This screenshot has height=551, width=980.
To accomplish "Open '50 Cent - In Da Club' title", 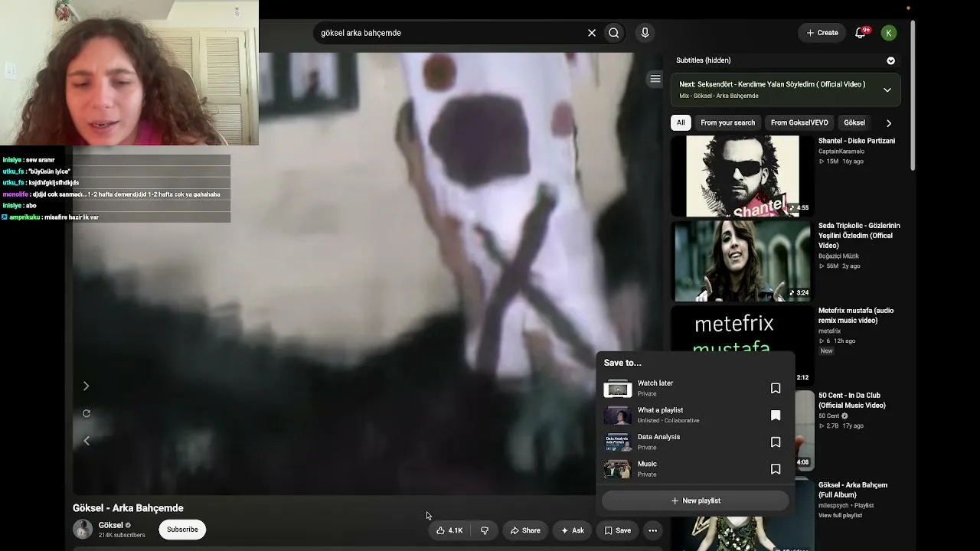I will [x=852, y=400].
